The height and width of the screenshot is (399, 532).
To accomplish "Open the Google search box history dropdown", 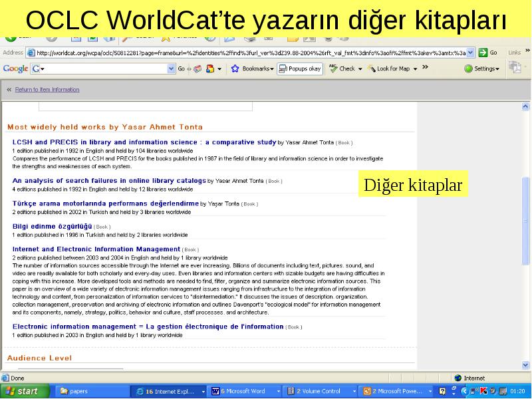I will 171,68.
